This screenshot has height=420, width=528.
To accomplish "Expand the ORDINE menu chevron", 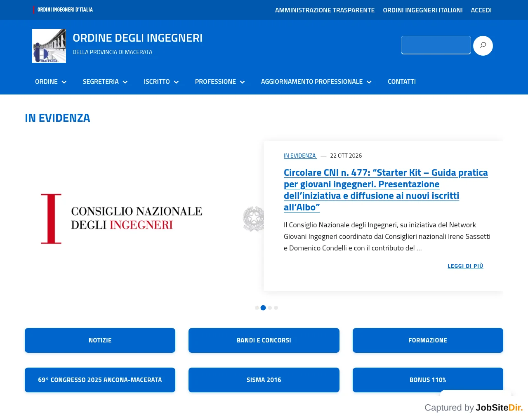I will pos(64,82).
